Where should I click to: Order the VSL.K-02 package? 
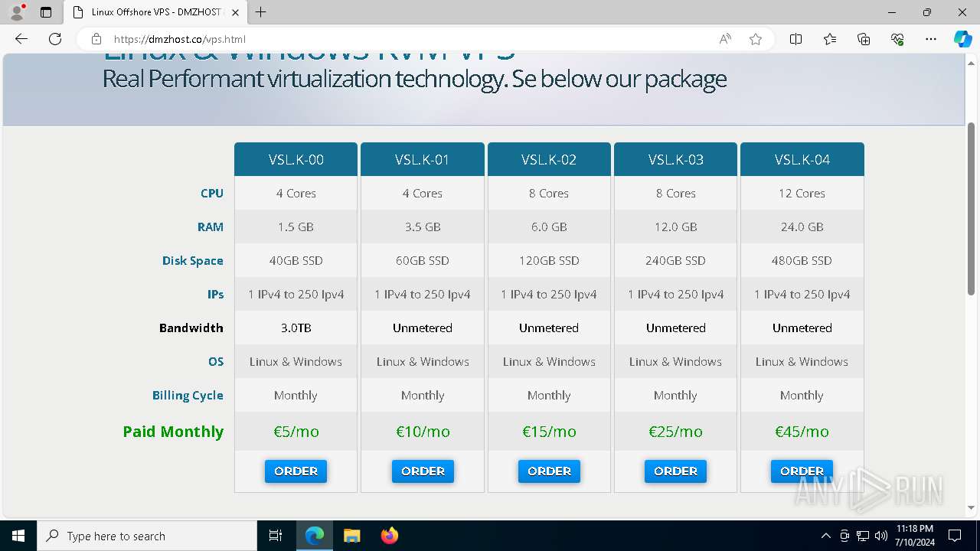[x=549, y=471]
